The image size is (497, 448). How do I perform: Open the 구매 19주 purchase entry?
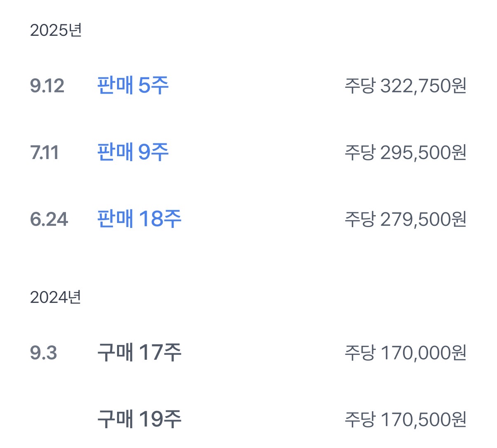139,419
